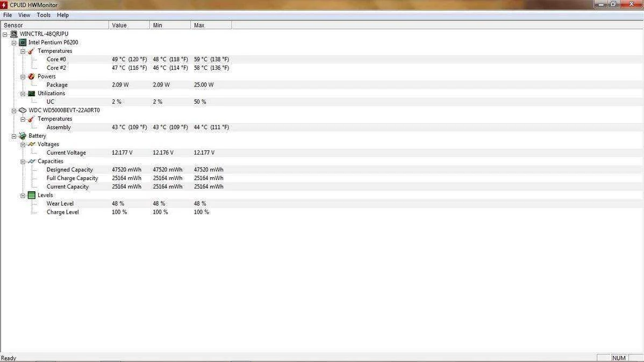
Task: Collapse the CPU Temperatures node
Action: click(x=23, y=52)
